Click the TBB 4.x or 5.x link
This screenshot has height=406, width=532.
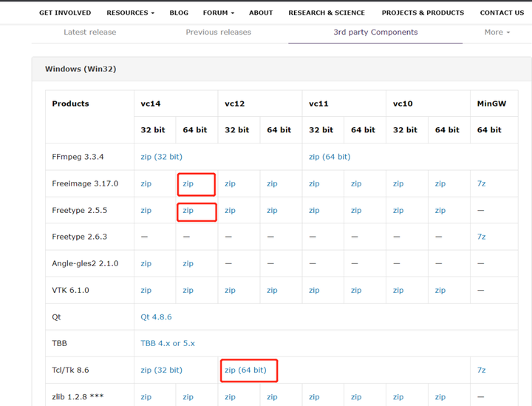tap(168, 343)
